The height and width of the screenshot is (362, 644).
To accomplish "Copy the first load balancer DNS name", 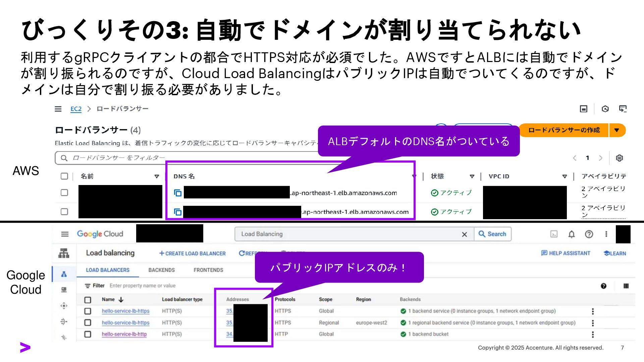I will click(178, 193).
